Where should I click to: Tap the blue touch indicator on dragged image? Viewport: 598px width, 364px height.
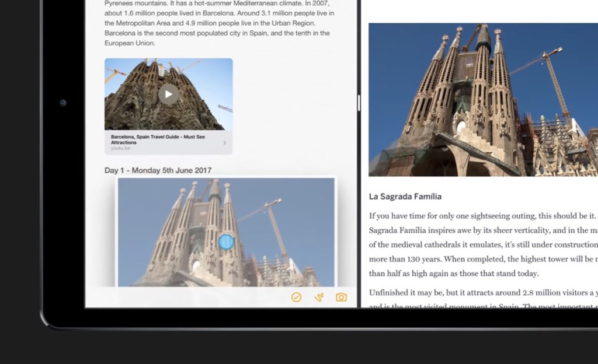pos(226,242)
